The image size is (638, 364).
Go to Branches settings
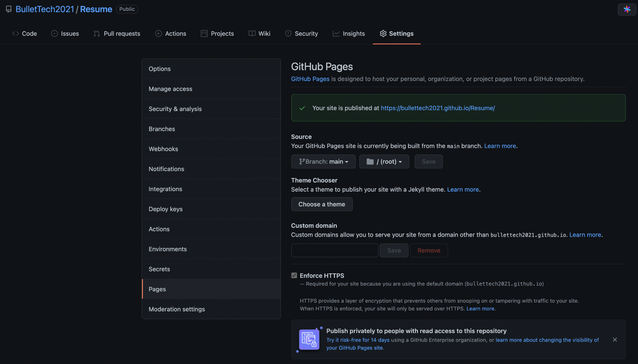point(211,129)
